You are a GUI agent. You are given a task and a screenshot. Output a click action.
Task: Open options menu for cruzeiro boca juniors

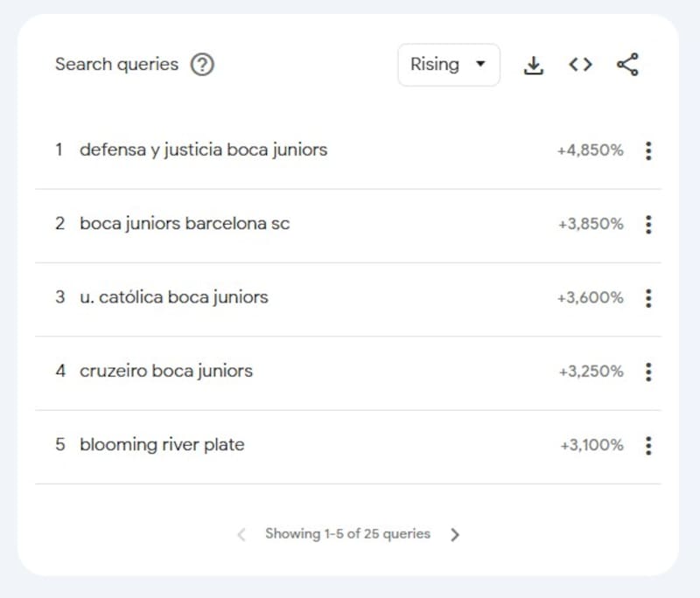coord(648,372)
